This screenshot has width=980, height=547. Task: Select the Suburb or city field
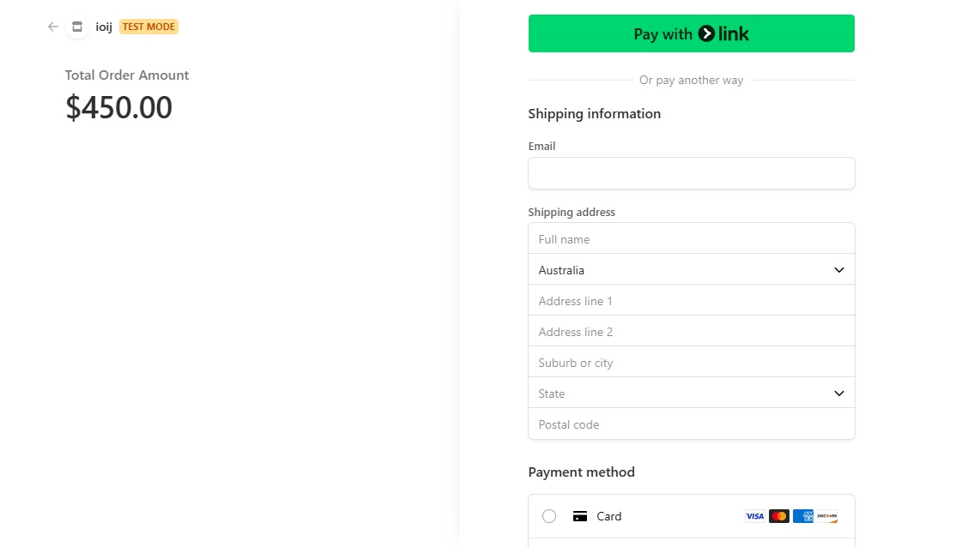click(x=691, y=363)
